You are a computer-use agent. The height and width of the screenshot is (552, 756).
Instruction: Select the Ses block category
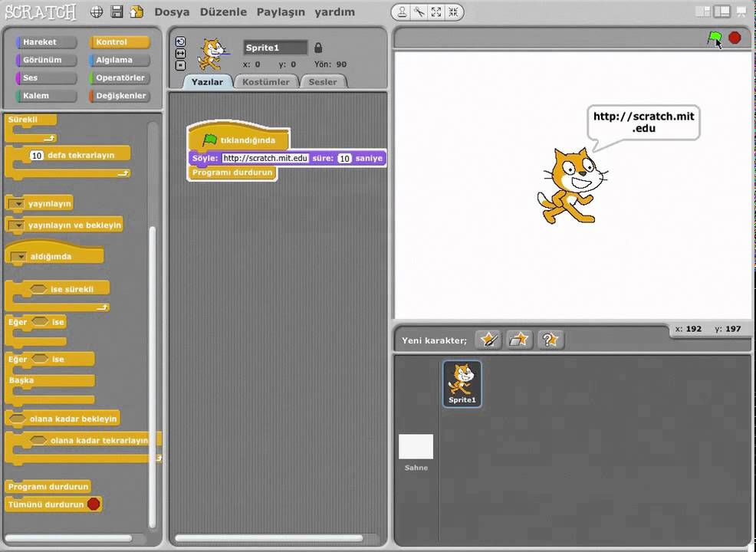(x=46, y=77)
